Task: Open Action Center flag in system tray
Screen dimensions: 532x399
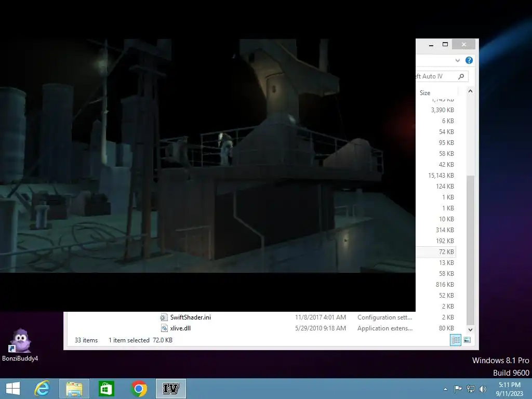Action: tap(458, 389)
